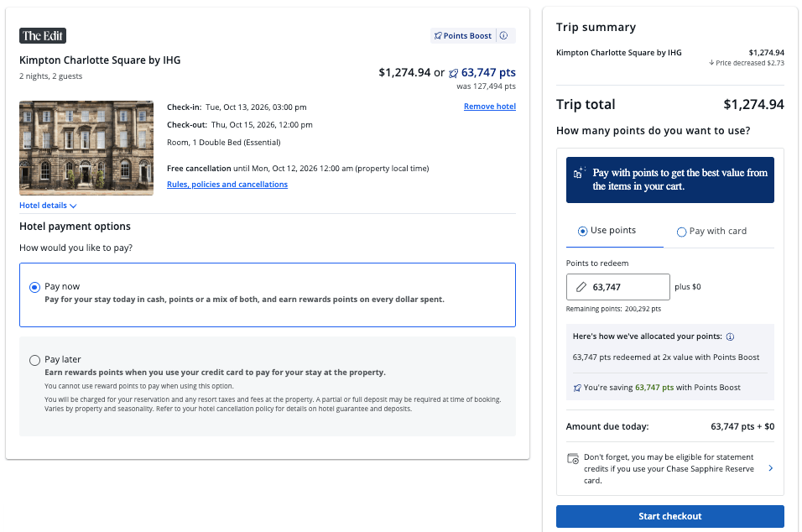Choose the Pay with card radio button
Image resolution: width=802 pixels, height=532 pixels.
pyautogui.click(x=682, y=232)
